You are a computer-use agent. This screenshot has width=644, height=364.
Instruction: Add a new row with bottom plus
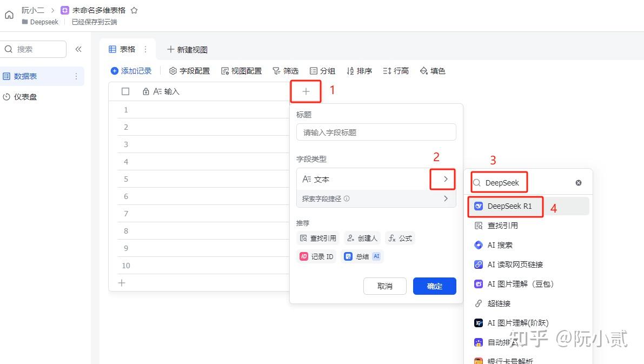click(122, 283)
